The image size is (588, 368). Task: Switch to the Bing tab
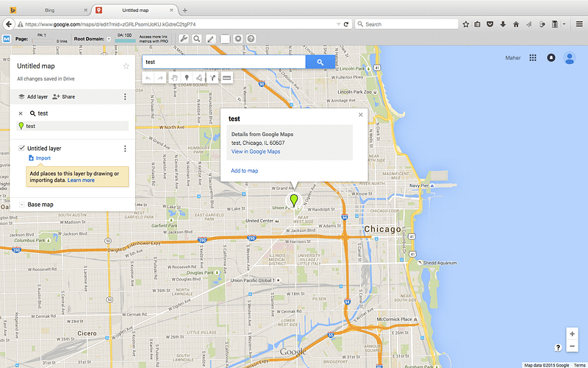(x=49, y=10)
